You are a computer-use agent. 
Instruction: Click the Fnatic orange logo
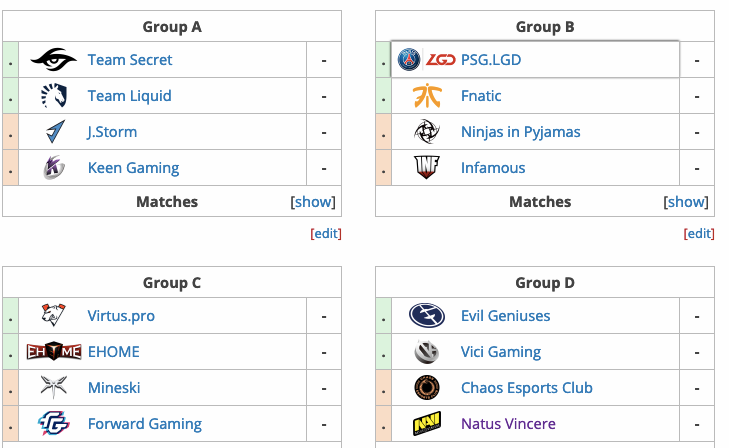(427, 96)
